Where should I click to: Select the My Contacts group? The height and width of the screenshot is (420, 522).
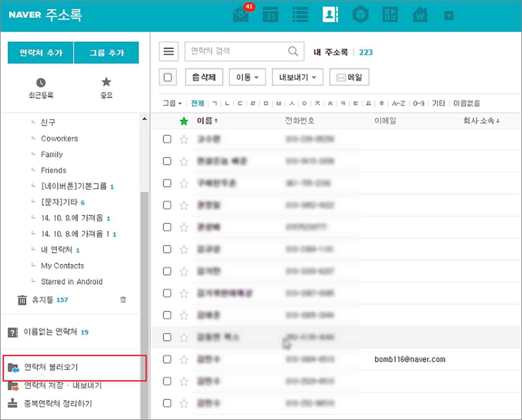(62, 266)
